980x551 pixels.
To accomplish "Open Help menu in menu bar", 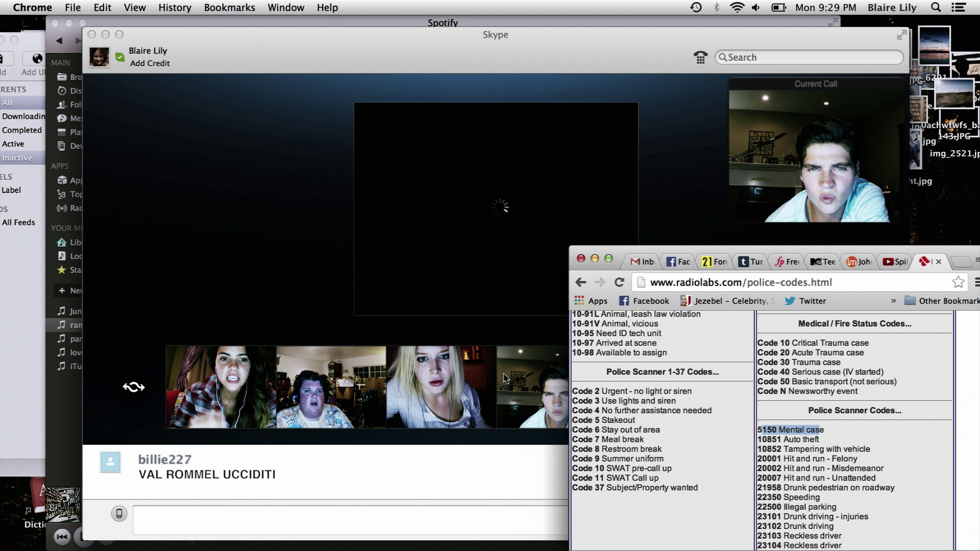I will pos(327,8).
